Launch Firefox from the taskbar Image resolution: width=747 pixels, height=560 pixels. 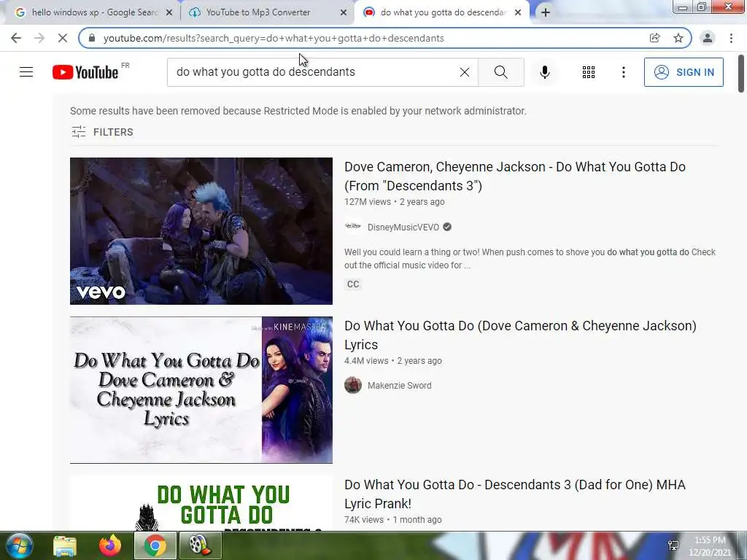[x=110, y=545]
